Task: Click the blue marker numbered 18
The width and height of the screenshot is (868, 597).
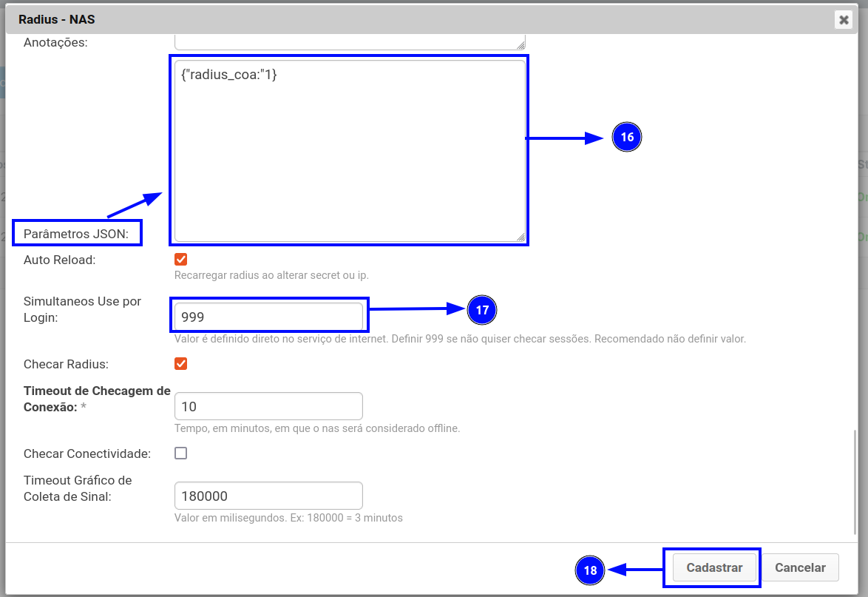Action: point(590,570)
